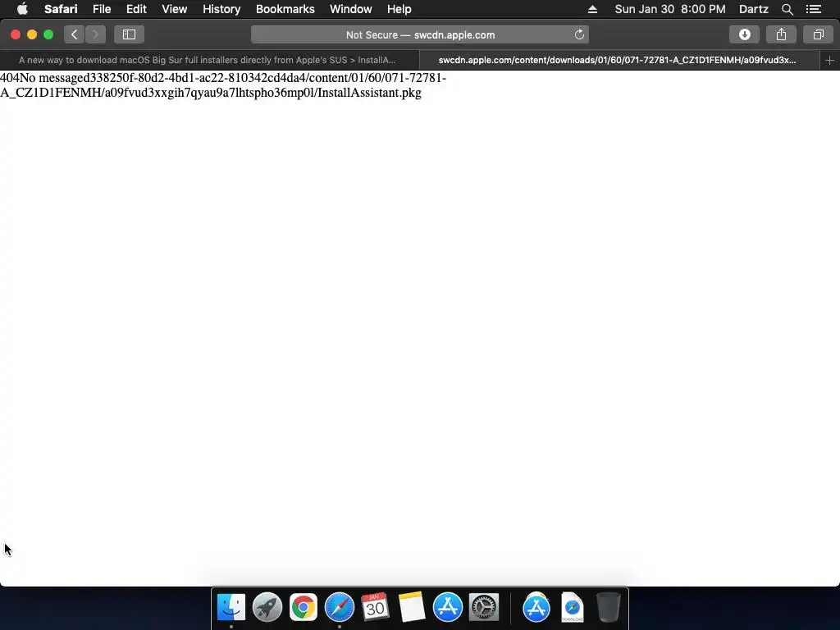The height and width of the screenshot is (630, 840).
Task: Open App Store left of System Preferences
Action: (447, 607)
